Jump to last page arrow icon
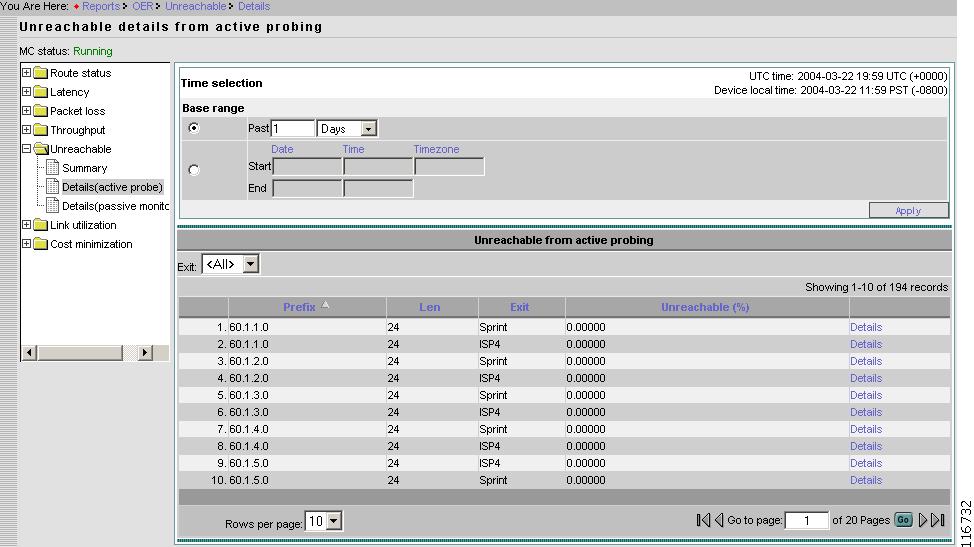The height and width of the screenshot is (547, 974). [x=938, y=520]
